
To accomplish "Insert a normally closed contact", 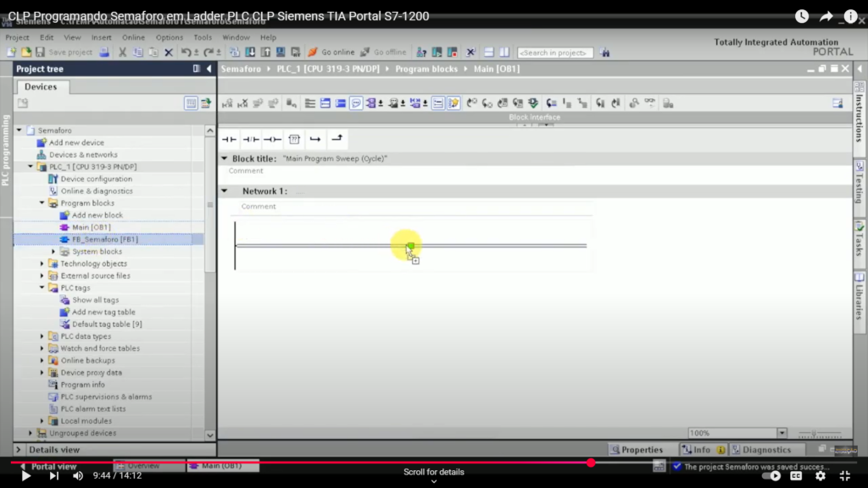I will pos(250,140).
